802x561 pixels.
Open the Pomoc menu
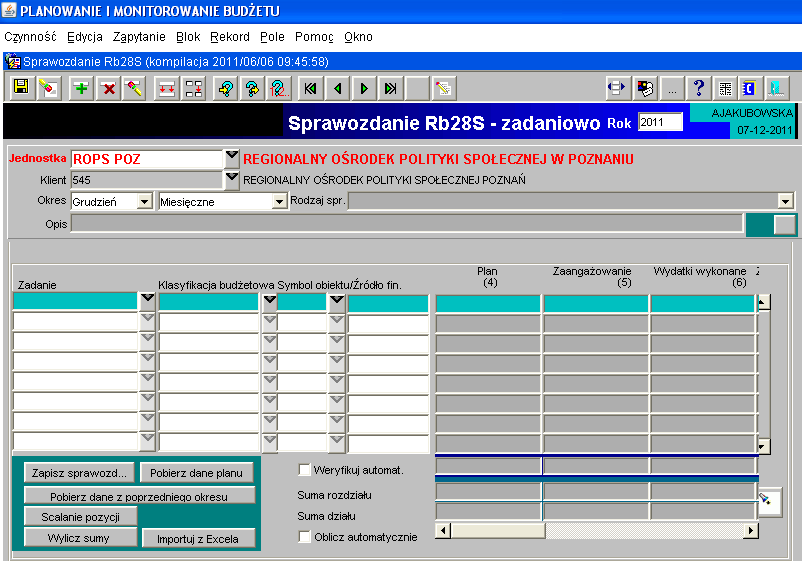(x=314, y=37)
